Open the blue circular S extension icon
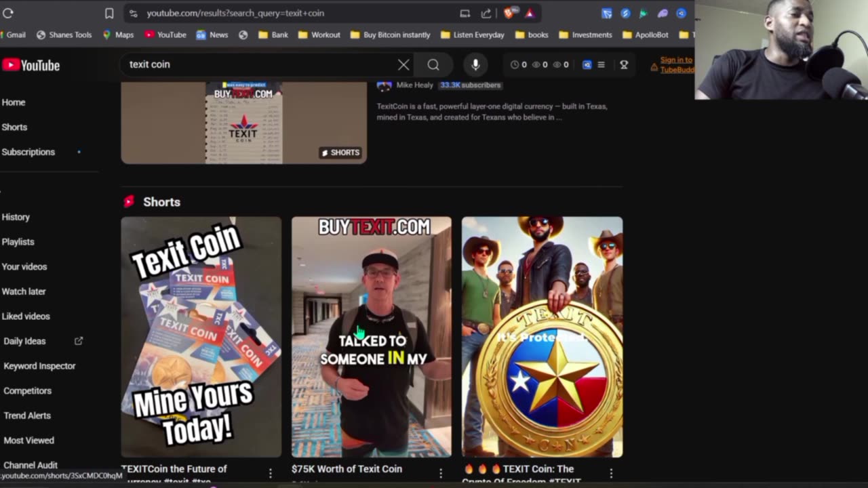Image resolution: width=868 pixels, height=488 pixels. (x=625, y=13)
